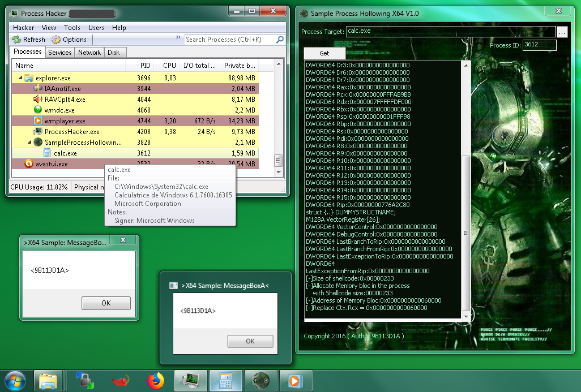Collapse the explorer.exe process tree
Screen dimensions: 581x392
point(20,78)
